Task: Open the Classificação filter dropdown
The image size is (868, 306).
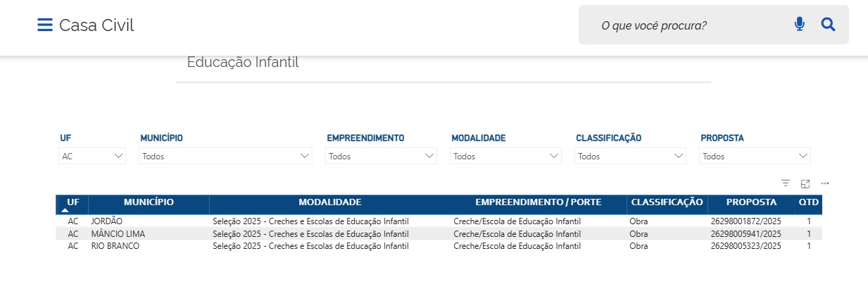Action: point(630,157)
